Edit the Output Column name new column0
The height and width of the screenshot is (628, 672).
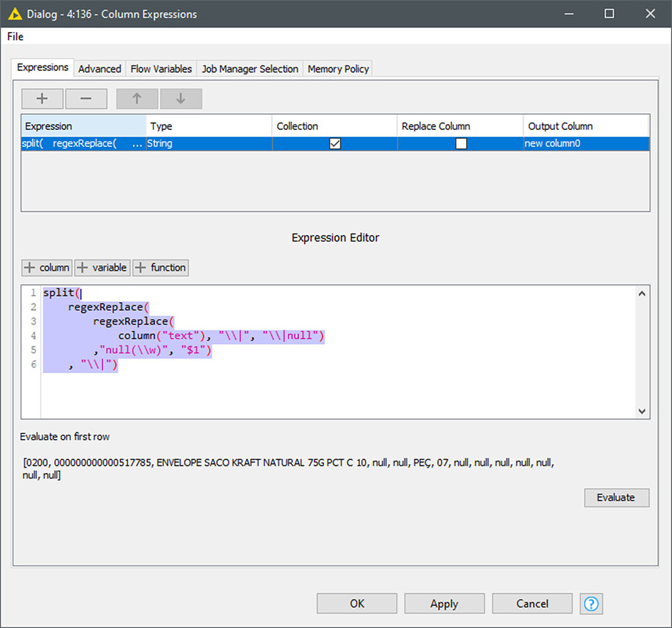coord(553,143)
